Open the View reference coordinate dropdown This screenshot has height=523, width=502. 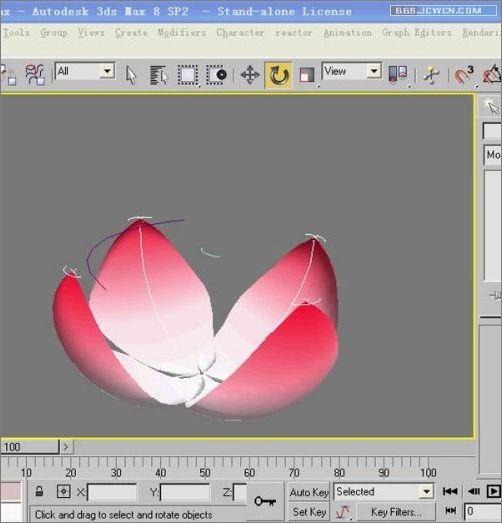tap(352, 71)
